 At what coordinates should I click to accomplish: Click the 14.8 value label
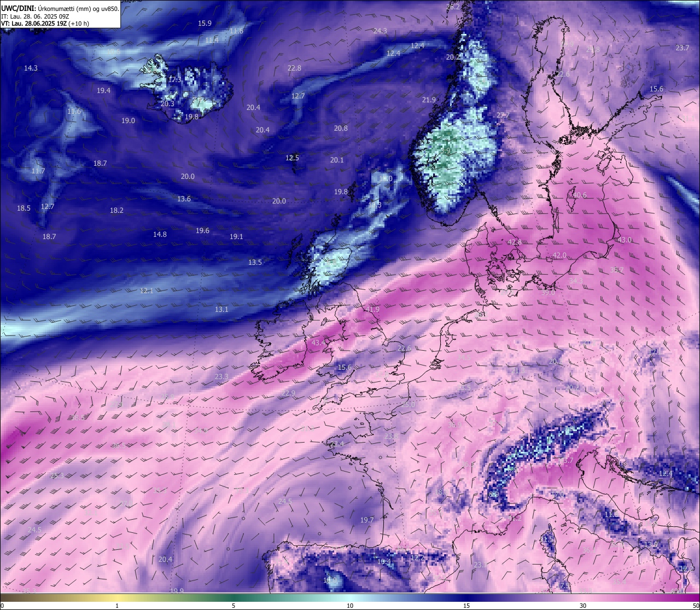tap(160, 235)
